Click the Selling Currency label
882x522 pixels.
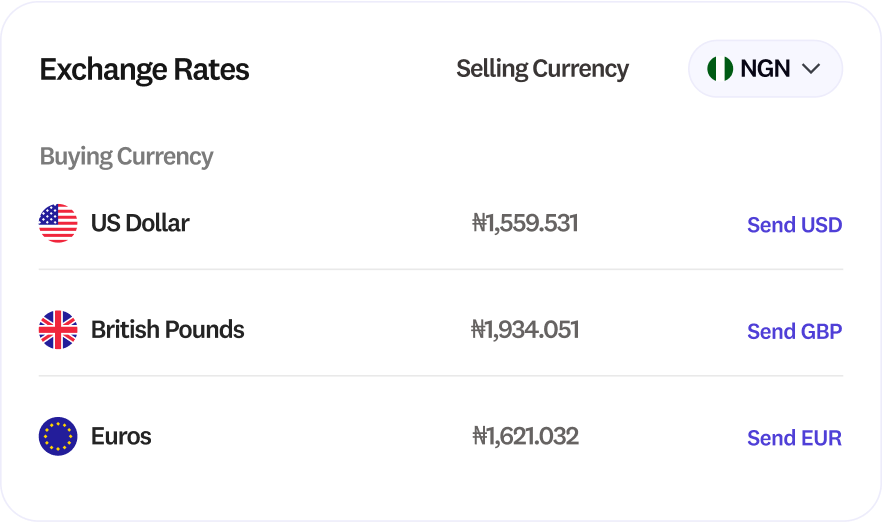(542, 69)
